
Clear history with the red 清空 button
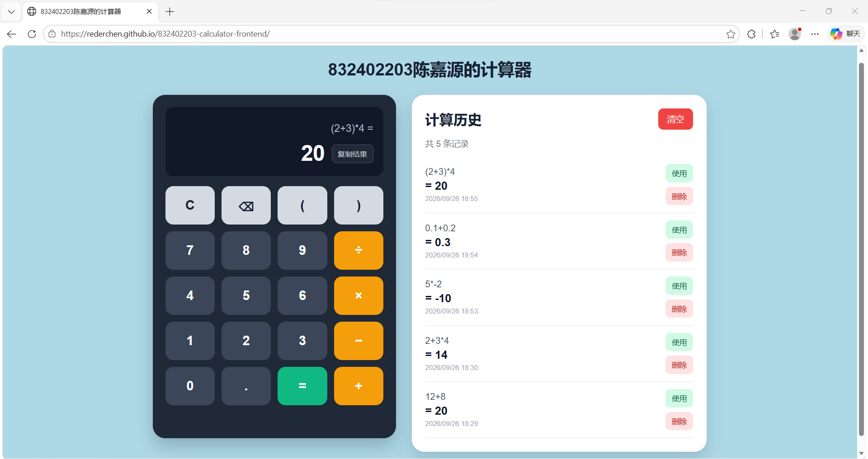(675, 119)
